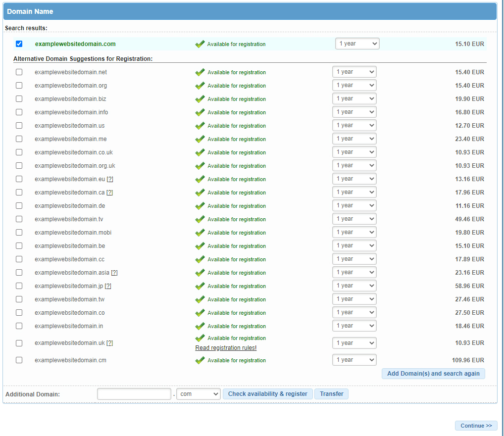The image size is (504, 436).
Task: Click Add Domain(s) and search again button
Action: [433, 374]
